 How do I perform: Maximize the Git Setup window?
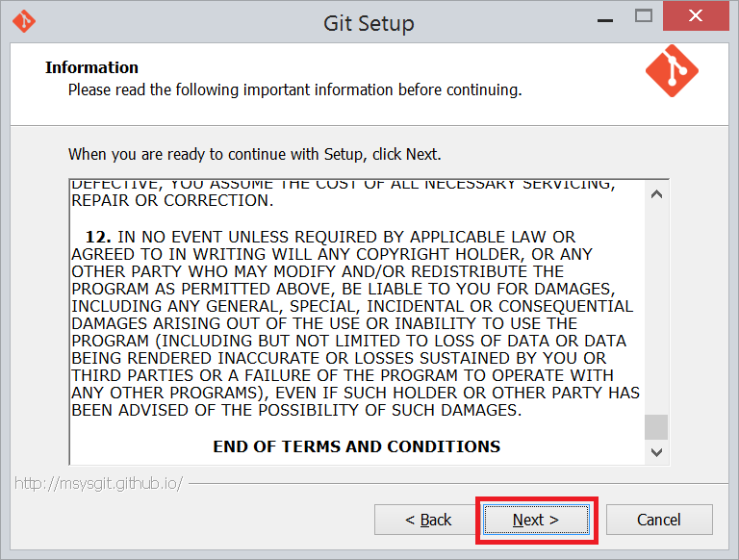(x=644, y=16)
